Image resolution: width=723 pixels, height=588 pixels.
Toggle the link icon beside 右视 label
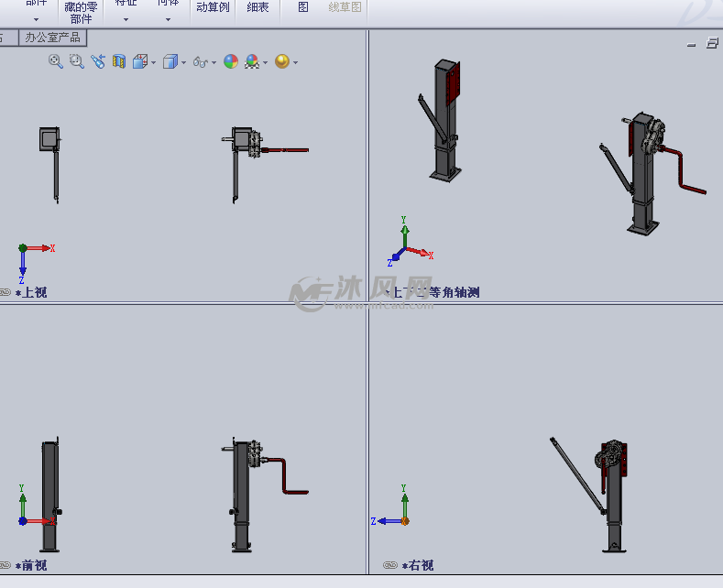point(390,565)
